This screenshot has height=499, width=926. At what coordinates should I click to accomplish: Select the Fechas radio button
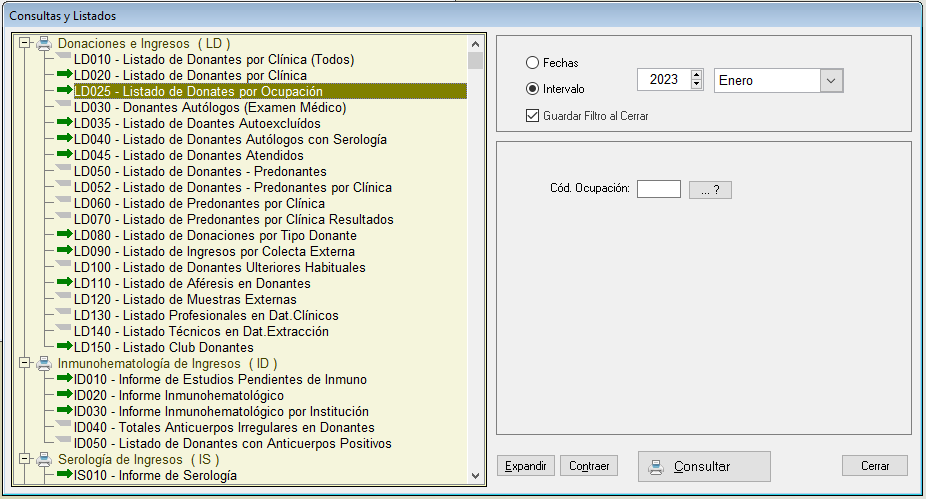click(x=532, y=63)
